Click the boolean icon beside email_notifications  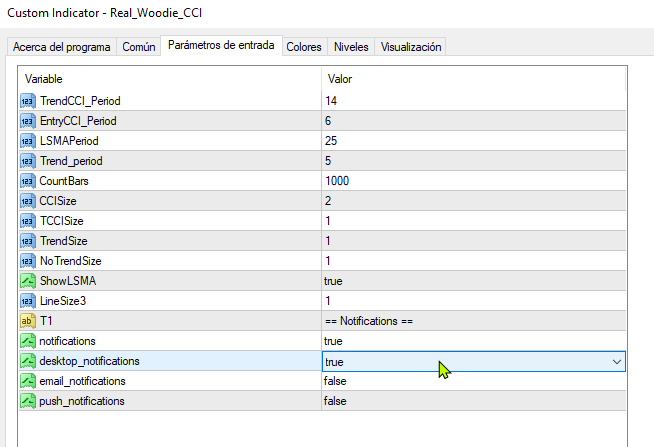pos(28,381)
